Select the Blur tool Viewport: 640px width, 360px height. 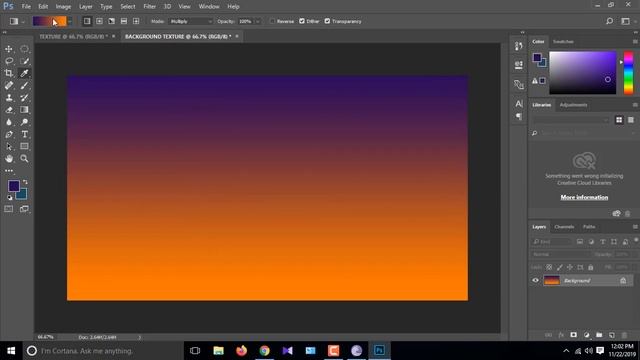(9, 122)
